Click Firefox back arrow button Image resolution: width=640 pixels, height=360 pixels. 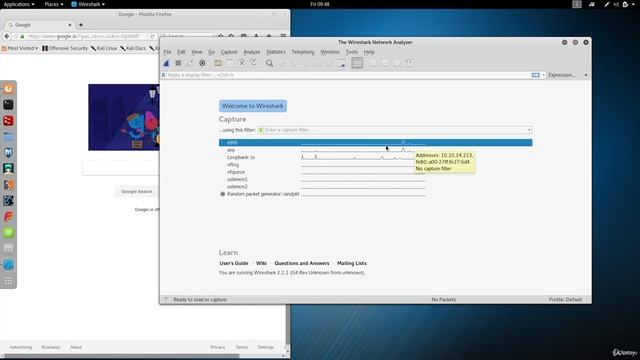[x=7, y=36]
